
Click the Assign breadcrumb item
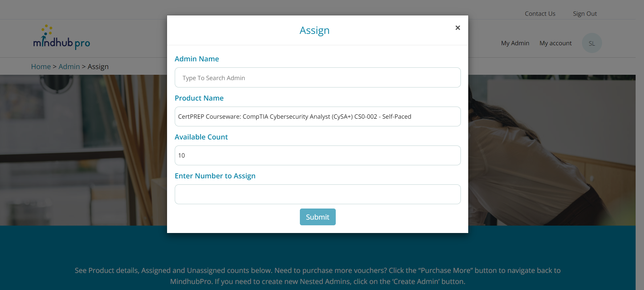(x=98, y=67)
